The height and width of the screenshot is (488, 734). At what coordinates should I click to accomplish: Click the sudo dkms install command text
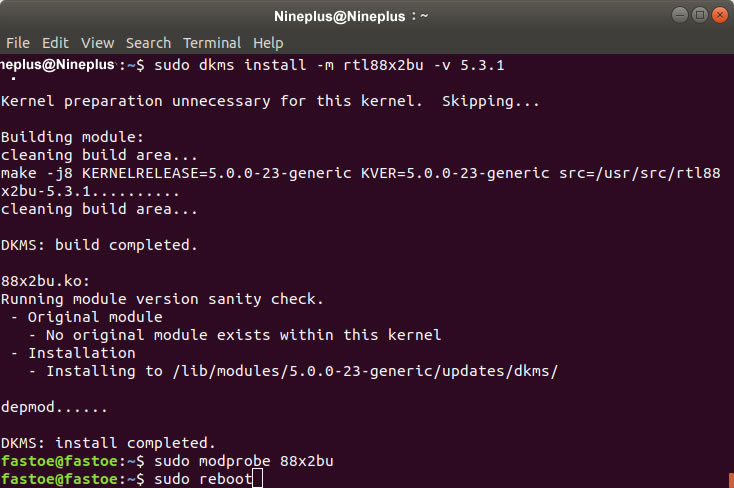pyautogui.click(x=329, y=65)
